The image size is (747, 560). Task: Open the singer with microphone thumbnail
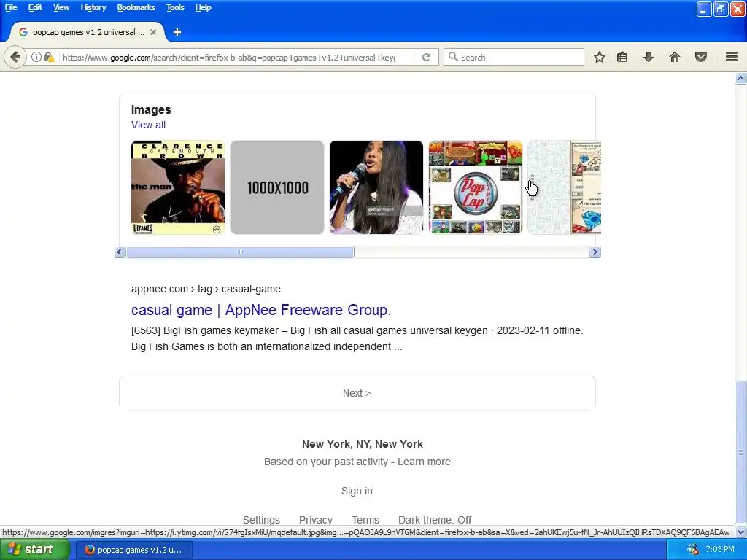tap(376, 187)
